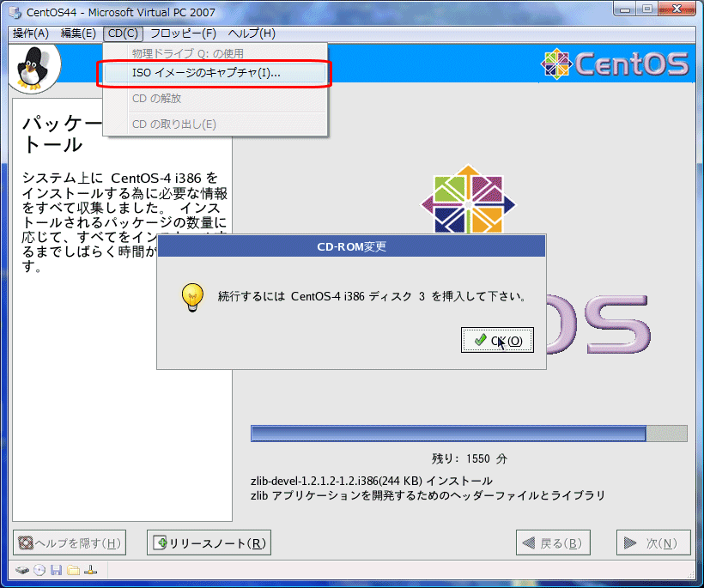The image size is (704, 588).
Task: Close the Virtual PC window
Action: coord(677,9)
